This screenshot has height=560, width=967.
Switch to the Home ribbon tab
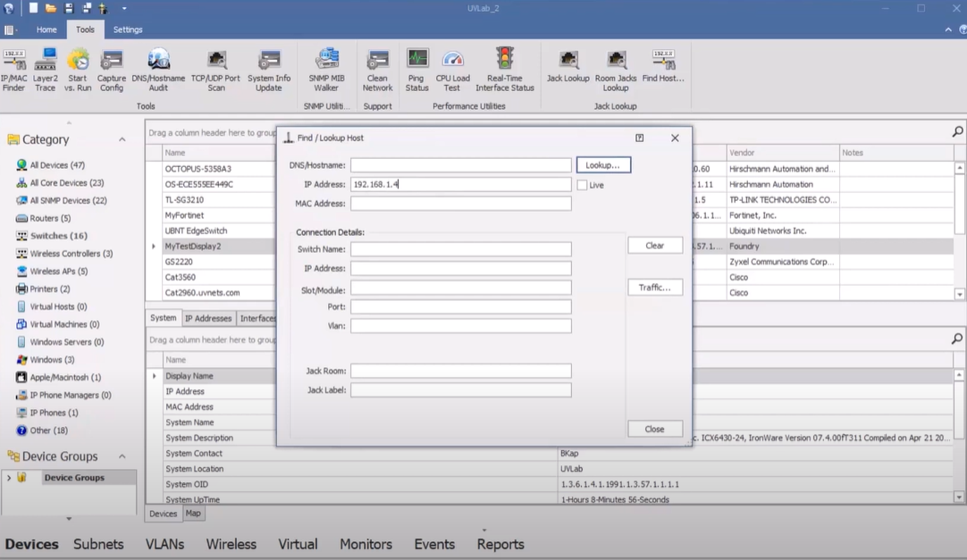coord(46,29)
